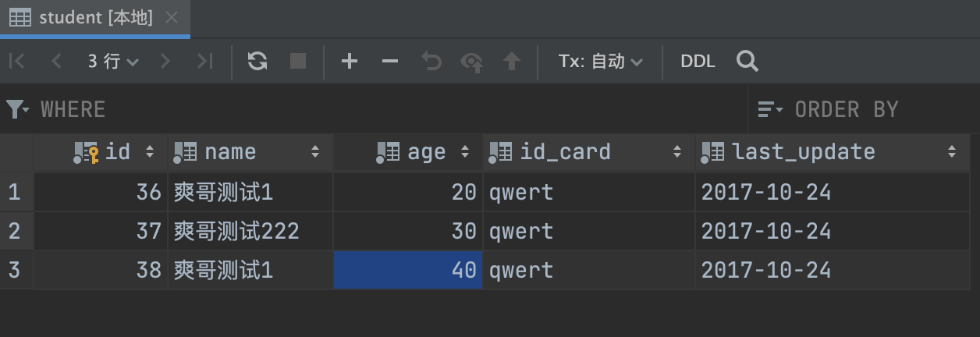Submit changes with the up arrow
980x337 pixels.
(x=512, y=61)
